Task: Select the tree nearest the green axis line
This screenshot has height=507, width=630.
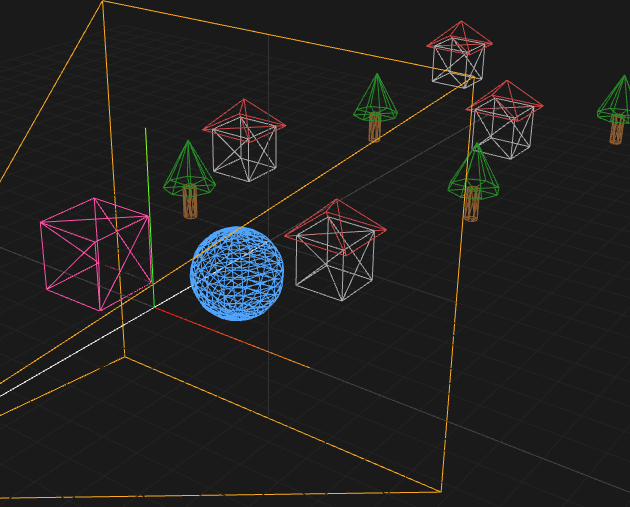Action: coord(189,180)
